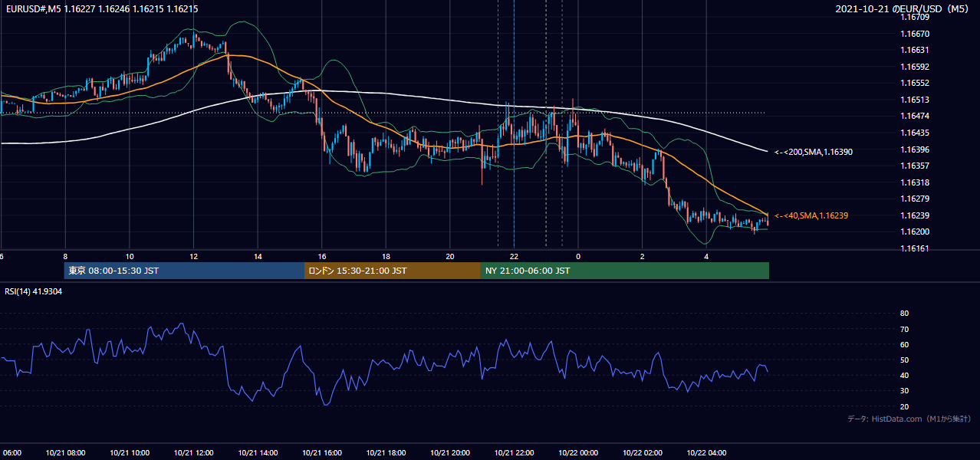Select the London 15:30-21:00 JST session bar

[x=393, y=271]
